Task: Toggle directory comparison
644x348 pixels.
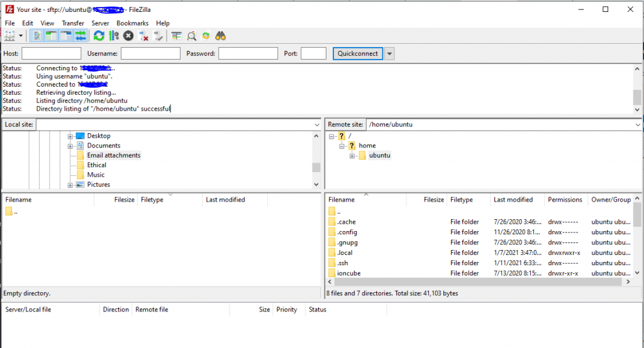Action: coord(191,36)
